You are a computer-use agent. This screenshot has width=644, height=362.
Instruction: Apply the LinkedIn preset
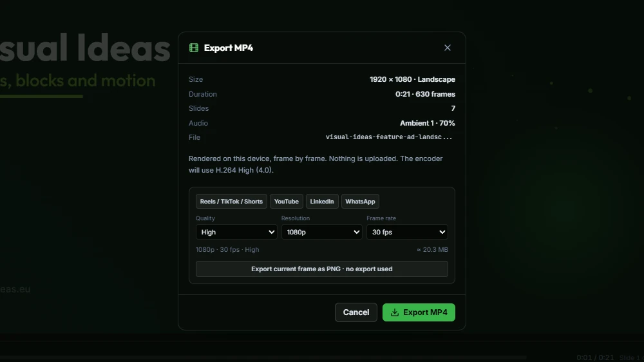[x=322, y=202]
